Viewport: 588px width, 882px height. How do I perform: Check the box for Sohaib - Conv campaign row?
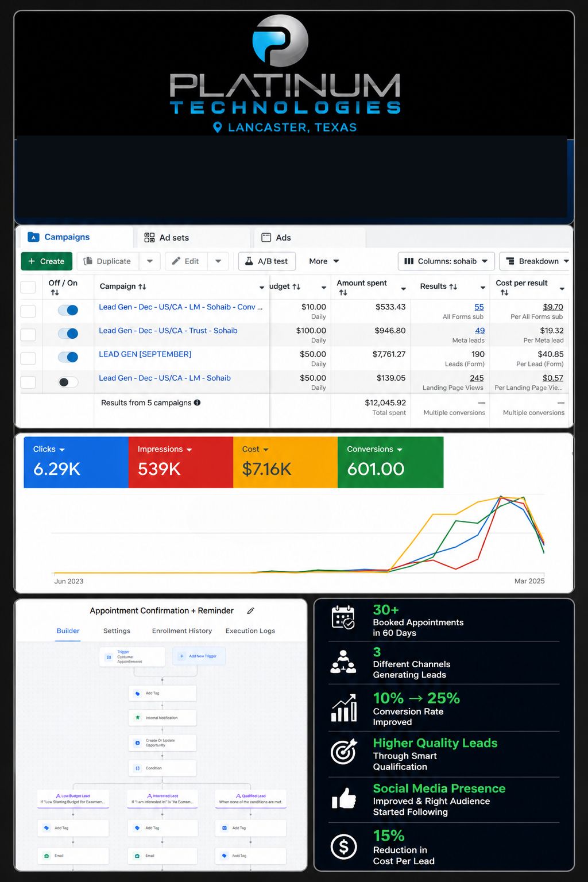pyautogui.click(x=28, y=311)
